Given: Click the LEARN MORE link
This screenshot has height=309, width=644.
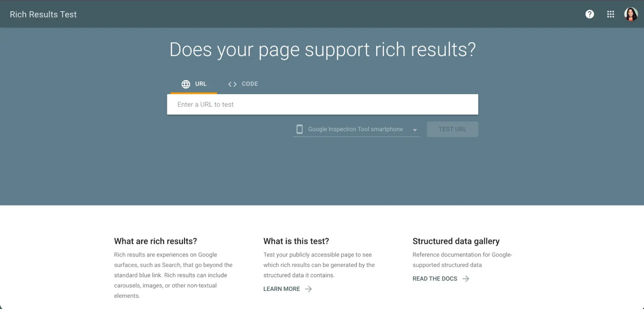Looking at the screenshot, I should (282, 289).
